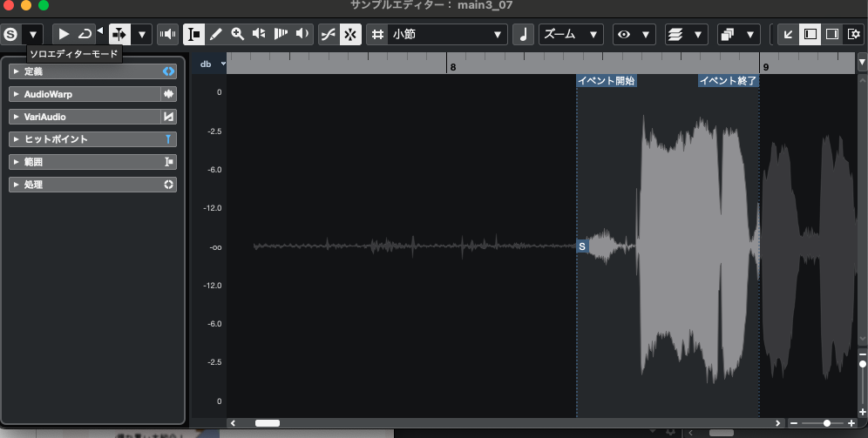The image size is (868, 438).
Task: Click window title サンプルエディター: main3_07
Action: point(431,5)
